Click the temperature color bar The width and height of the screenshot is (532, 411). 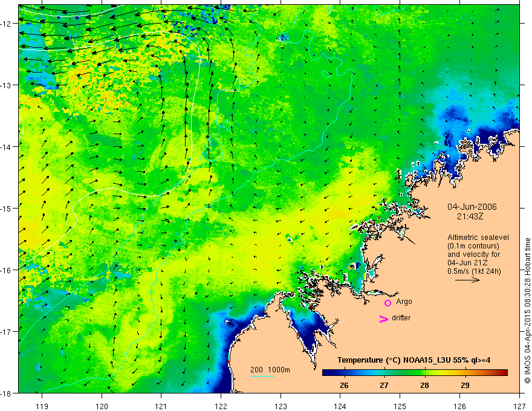coord(415,372)
